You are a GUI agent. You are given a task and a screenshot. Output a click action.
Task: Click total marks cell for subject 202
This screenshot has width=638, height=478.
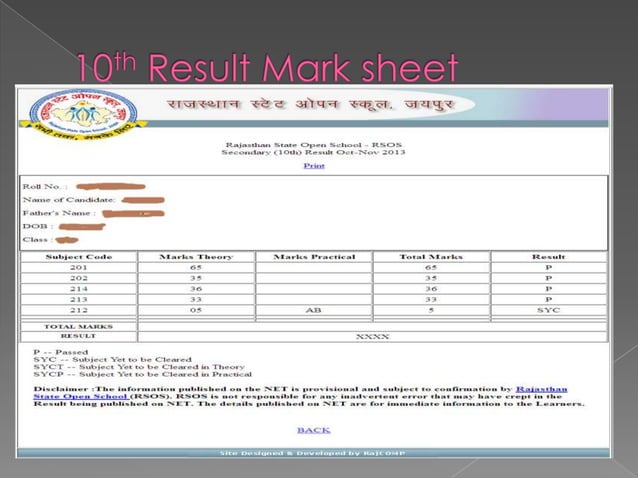pos(431,278)
